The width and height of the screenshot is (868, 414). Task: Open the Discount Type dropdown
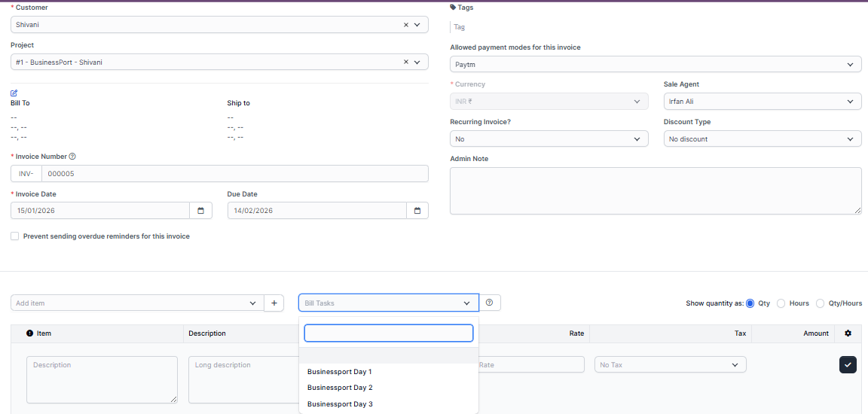(x=762, y=139)
